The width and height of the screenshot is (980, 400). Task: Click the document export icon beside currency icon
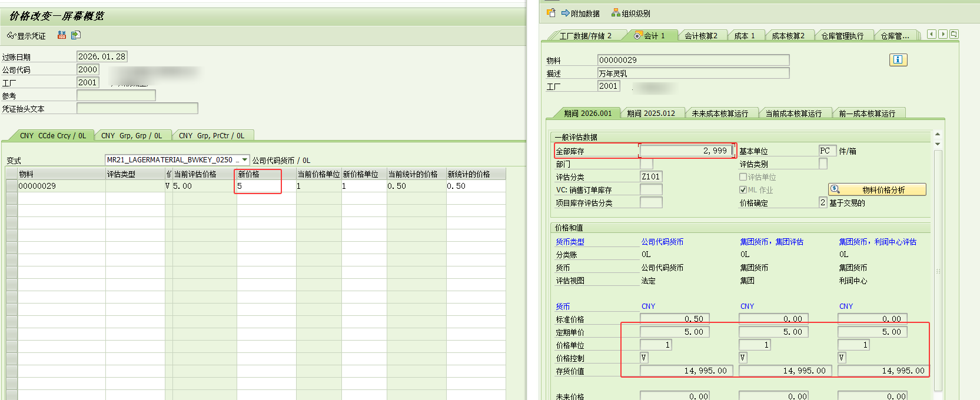coord(75,35)
